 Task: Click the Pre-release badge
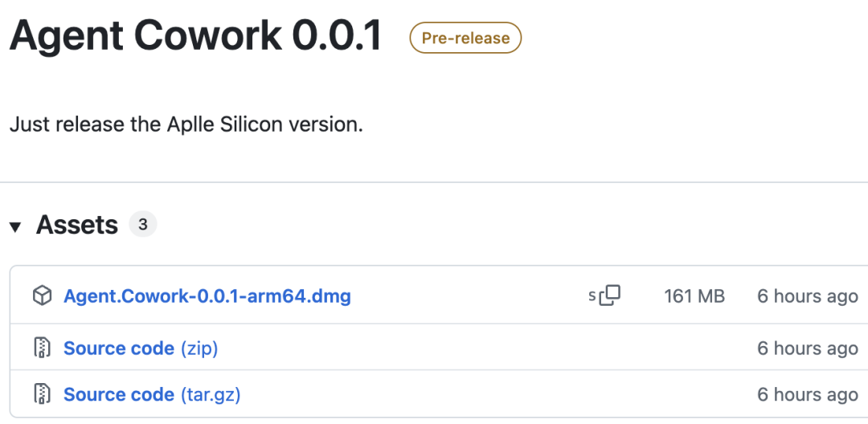(x=465, y=38)
